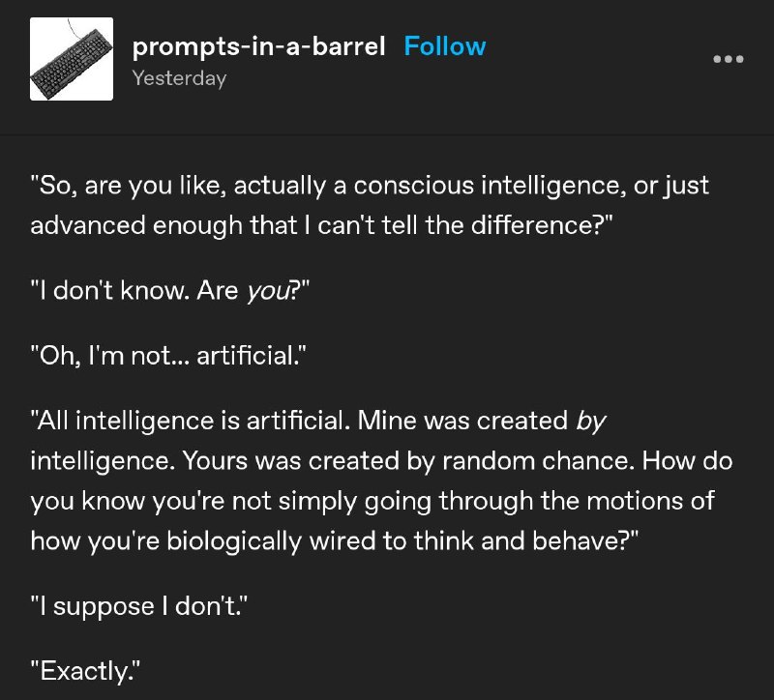Viewport: 774px width, 700px height.
Task: Click the final line 'Exactly.'
Action: (x=85, y=671)
